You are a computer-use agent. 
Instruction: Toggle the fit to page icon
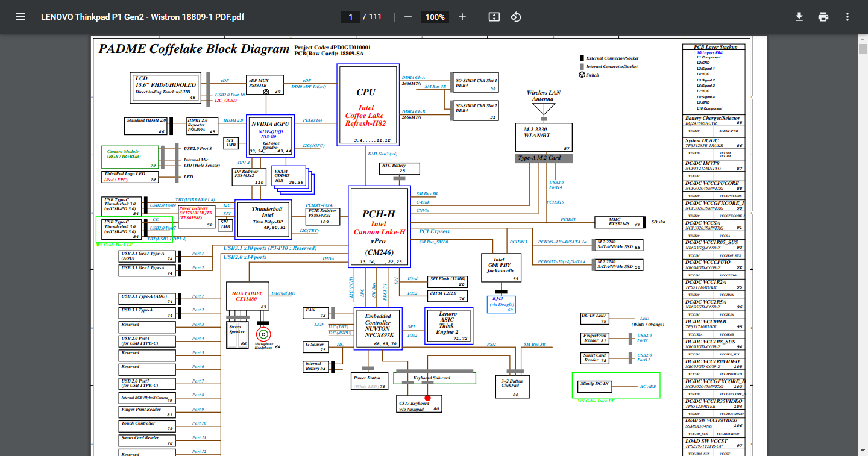pyautogui.click(x=494, y=17)
